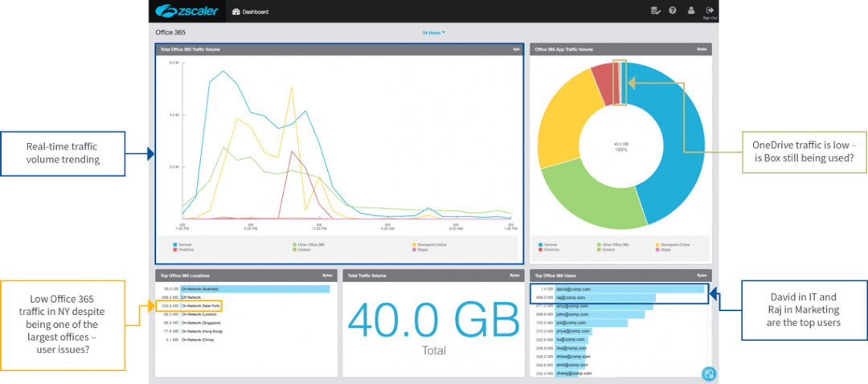Toggle Skype series in donut chart legend
This screenshot has height=384, width=868.
point(666,249)
